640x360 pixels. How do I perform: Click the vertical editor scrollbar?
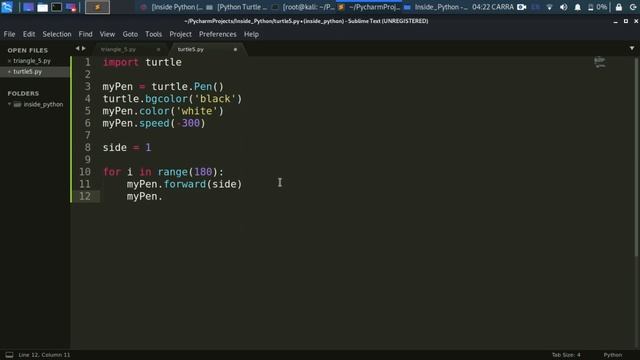coord(636,157)
